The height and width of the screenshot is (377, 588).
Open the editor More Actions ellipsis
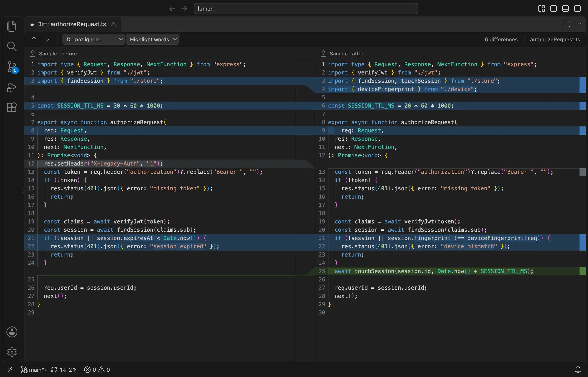(x=579, y=24)
